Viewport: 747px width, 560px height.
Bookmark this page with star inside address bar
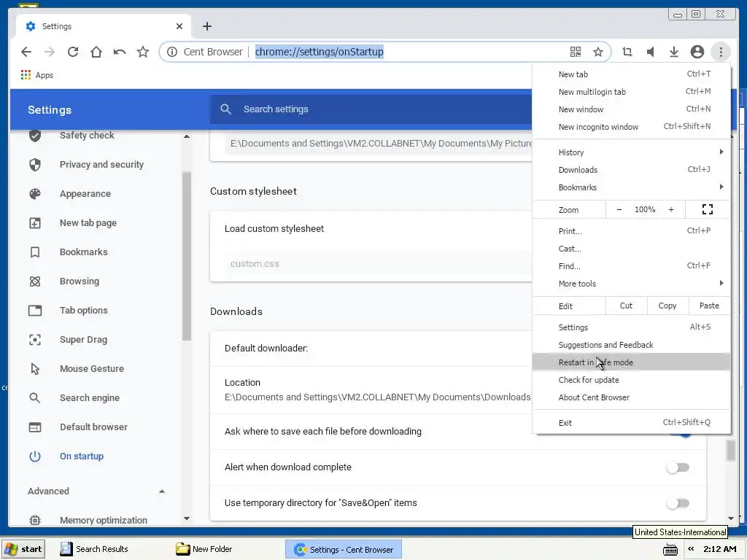(598, 52)
